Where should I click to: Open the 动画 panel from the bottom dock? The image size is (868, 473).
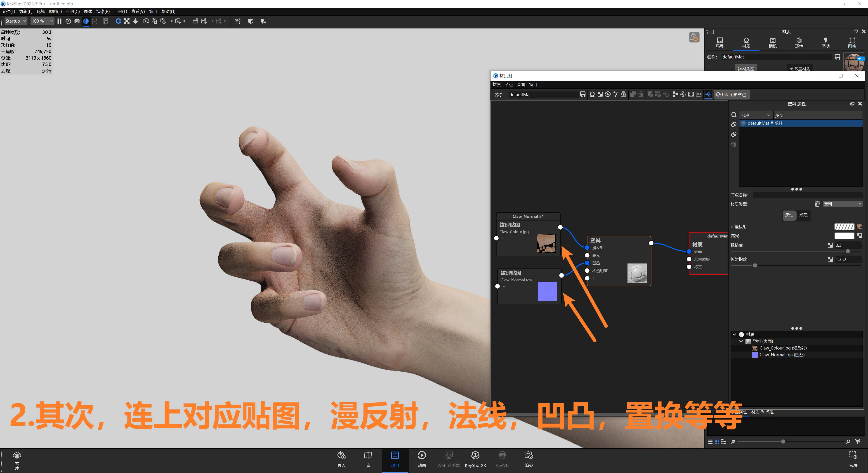click(x=422, y=459)
